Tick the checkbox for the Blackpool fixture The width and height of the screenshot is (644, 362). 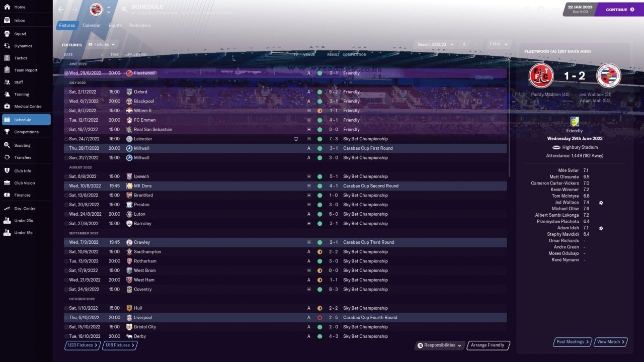click(x=66, y=102)
